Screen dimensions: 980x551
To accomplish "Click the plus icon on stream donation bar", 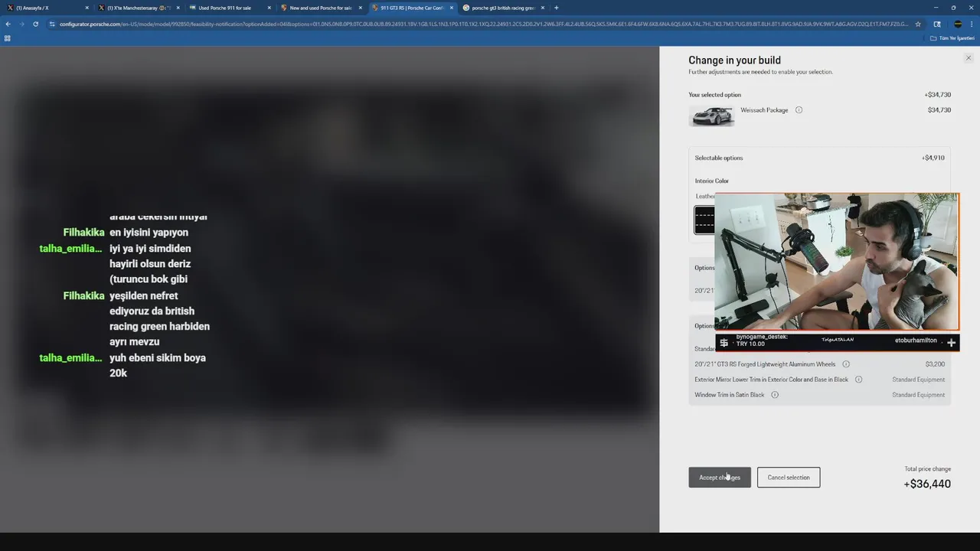I will (x=951, y=343).
